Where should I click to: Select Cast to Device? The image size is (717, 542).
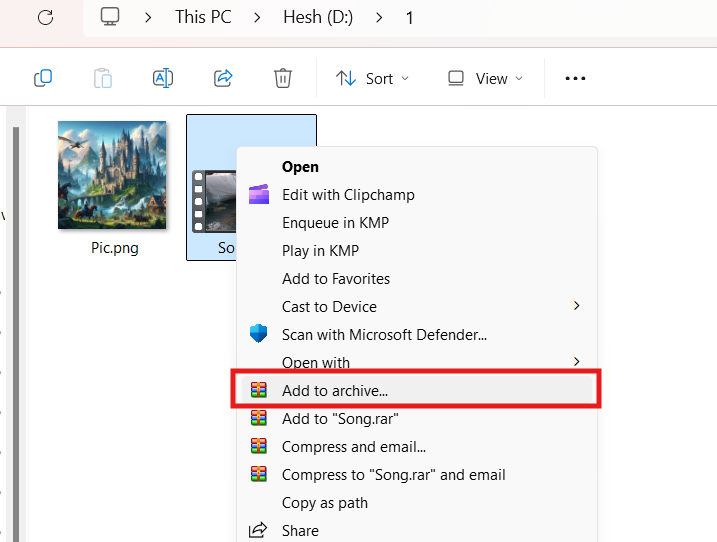click(x=417, y=306)
